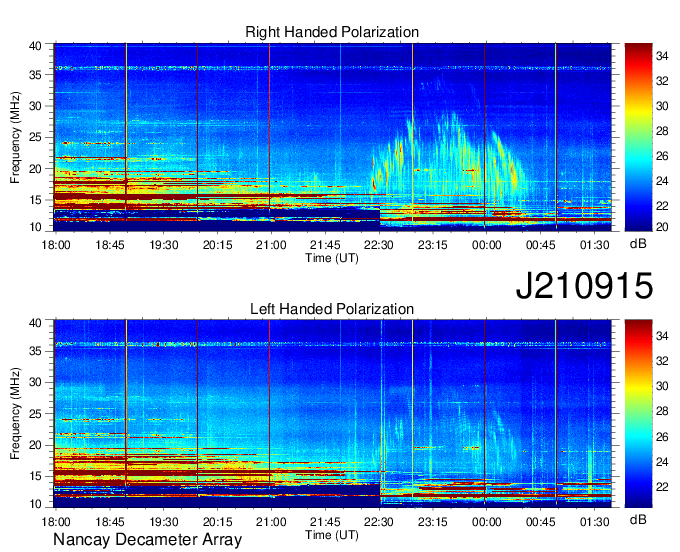Click the "Nancay Decameter Array" caption
This screenshot has width=680, height=552.
point(147,539)
